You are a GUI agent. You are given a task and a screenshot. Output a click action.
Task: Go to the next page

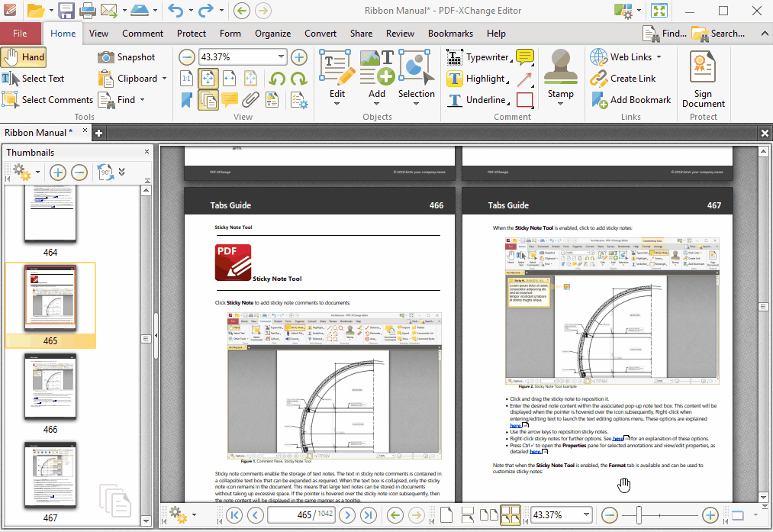(347, 515)
